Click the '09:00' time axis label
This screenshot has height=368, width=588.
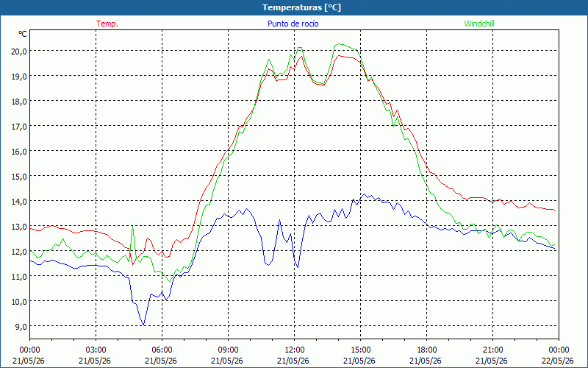pyautogui.click(x=228, y=350)
